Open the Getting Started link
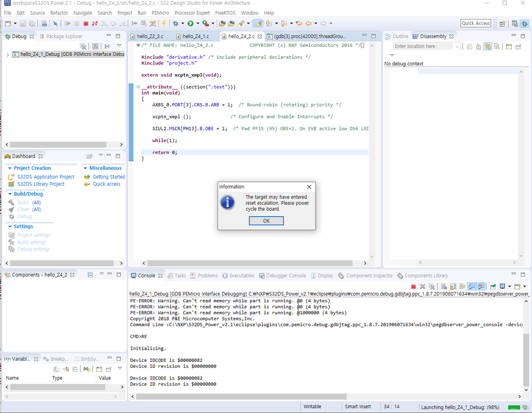Screen dimensions: 532x413 click(x=109, y=177)
